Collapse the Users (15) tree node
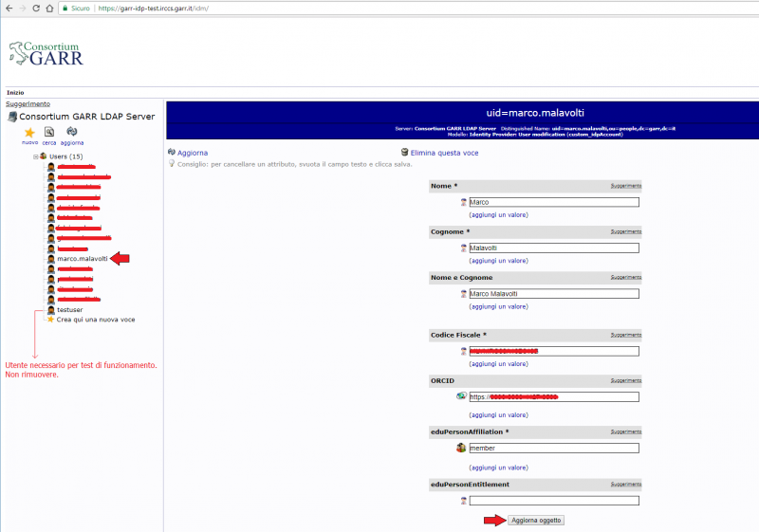 pyautogui.click(x=35, y=156)
